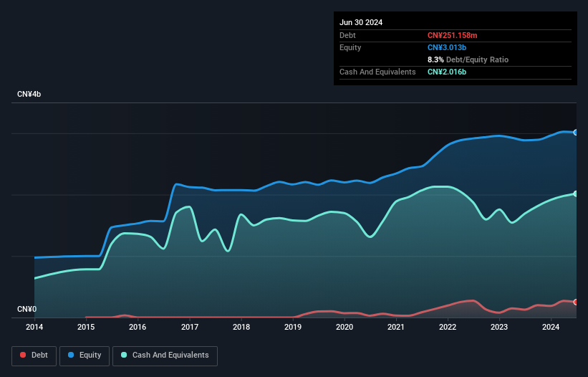The image size is (588, 377).
Task: Select 2020 on the time axis
Action: tap(344, 328)
